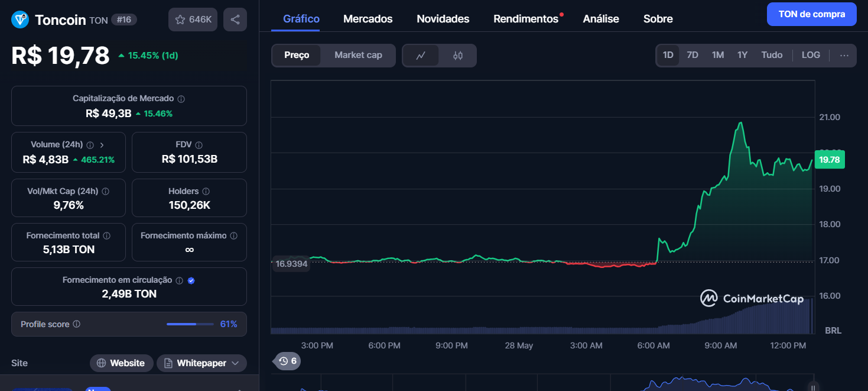Click the 9,76% Vol/Mkt Cap value

[69, 205]
